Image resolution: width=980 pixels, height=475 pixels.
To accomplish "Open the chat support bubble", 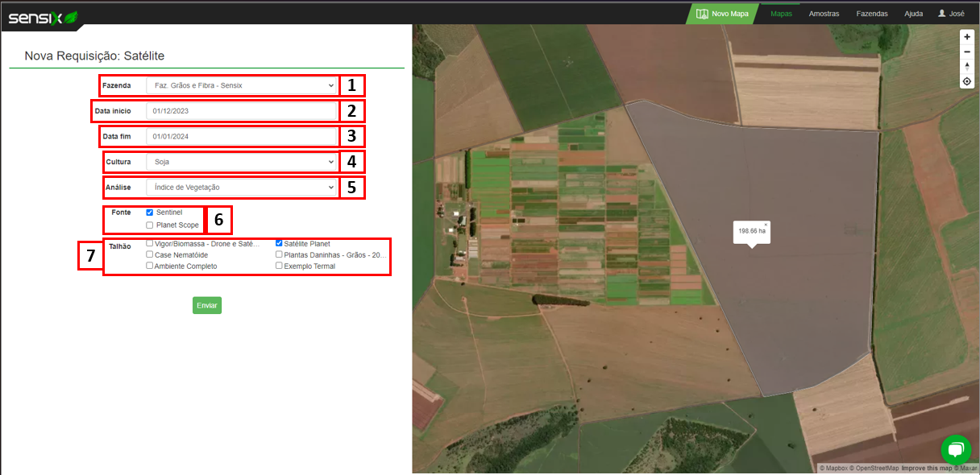I will (955, 449).
